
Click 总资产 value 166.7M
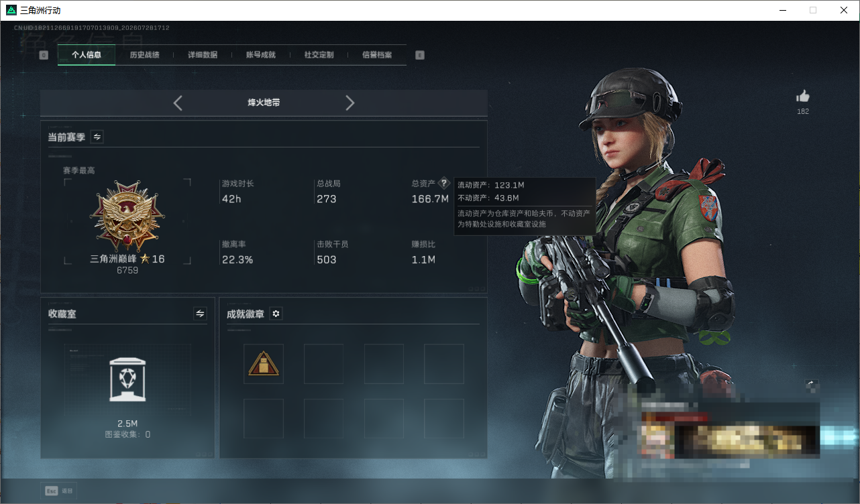pyautogui.click(x=430, y=199)
